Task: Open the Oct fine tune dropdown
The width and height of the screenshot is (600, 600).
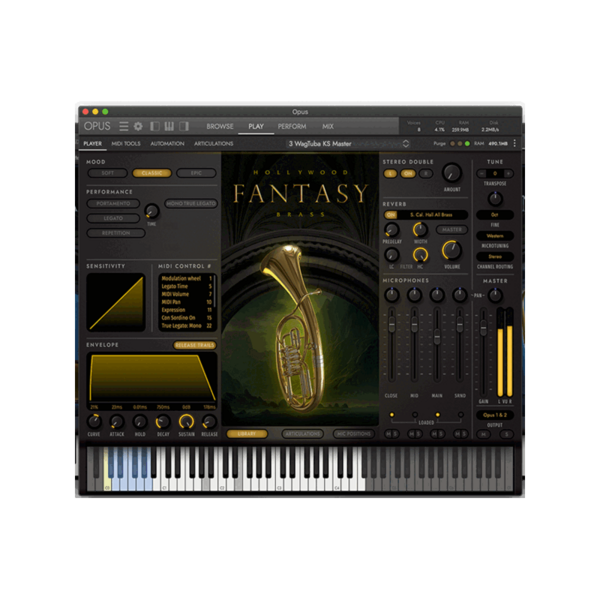Action: [495, 215]
